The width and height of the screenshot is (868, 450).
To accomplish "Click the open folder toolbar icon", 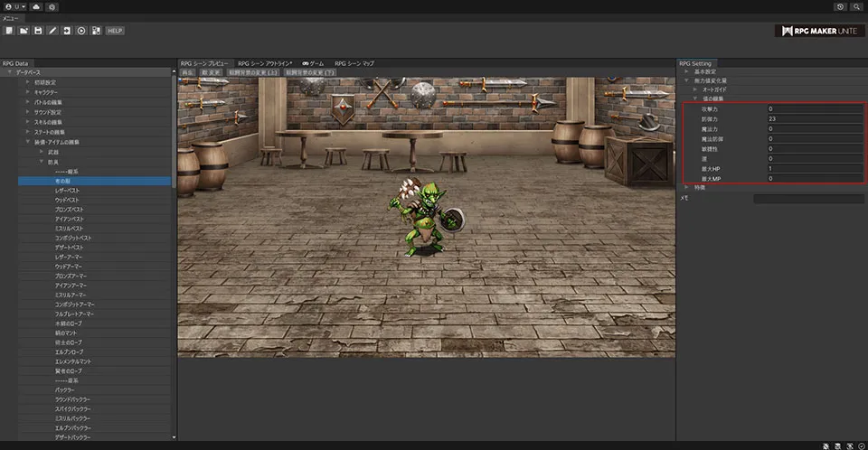I will [x=24, y=31].
